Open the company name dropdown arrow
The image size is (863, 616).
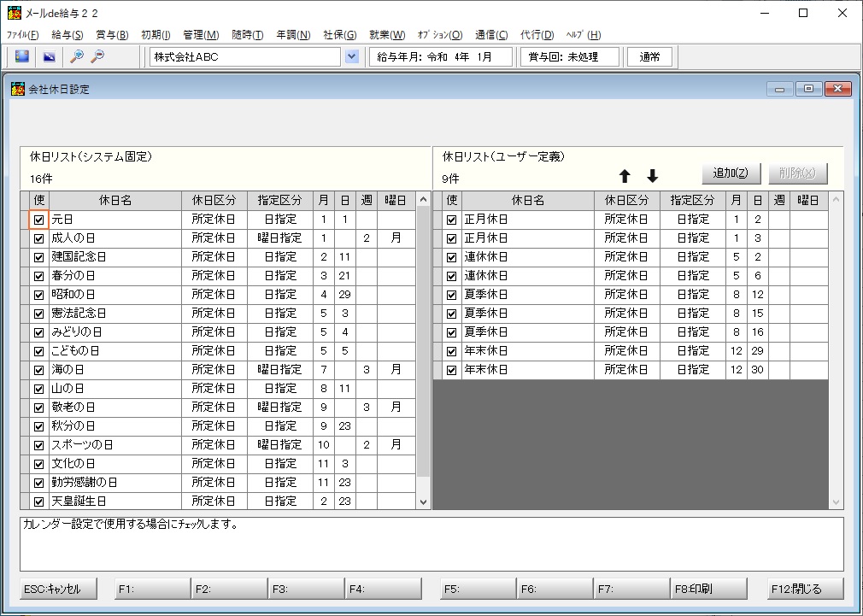(x=352, y=56)
